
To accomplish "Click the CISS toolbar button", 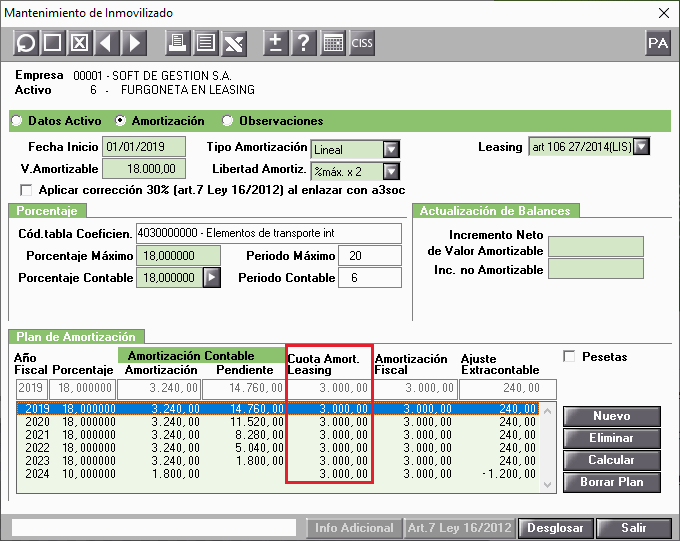I will 362,43.
